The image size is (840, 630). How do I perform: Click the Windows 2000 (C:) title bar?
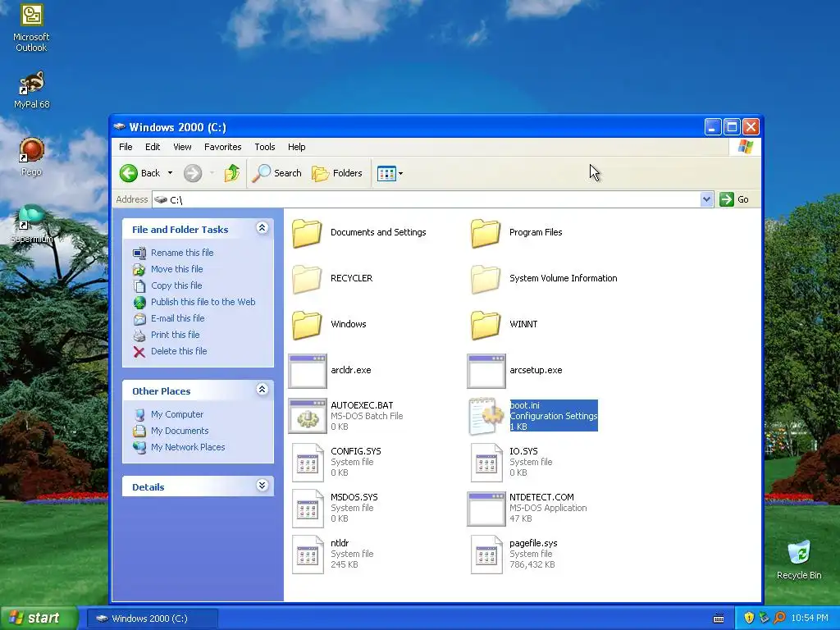pyautogui.click(x=407, y=127)
